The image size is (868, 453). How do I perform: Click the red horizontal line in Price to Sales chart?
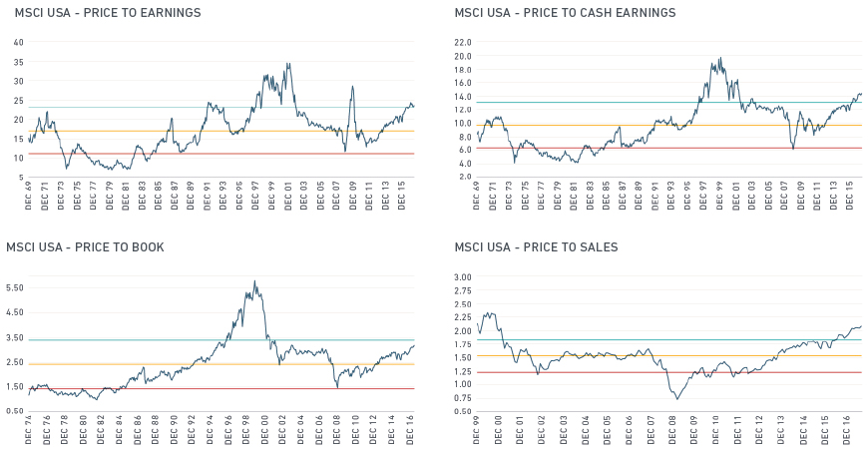[x=668, y=373]
